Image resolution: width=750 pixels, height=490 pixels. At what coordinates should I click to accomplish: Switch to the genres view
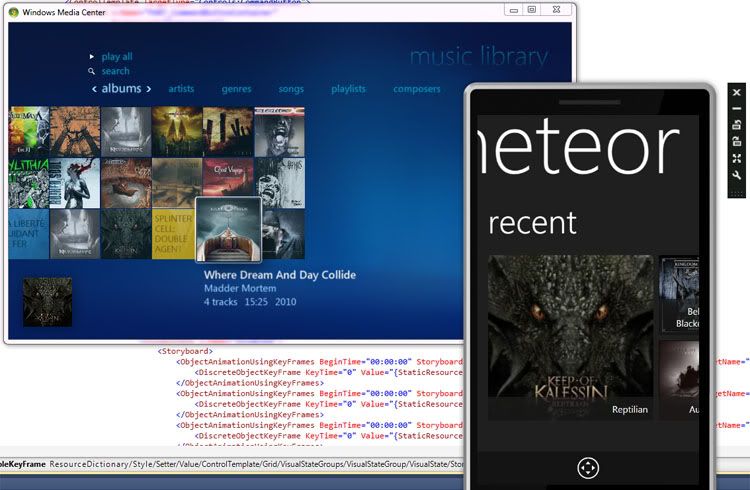click(236, 89)
